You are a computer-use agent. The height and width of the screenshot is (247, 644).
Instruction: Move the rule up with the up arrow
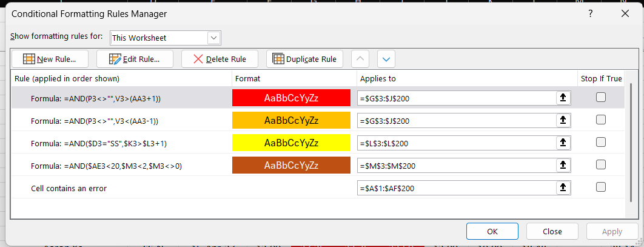click(360, 59)
